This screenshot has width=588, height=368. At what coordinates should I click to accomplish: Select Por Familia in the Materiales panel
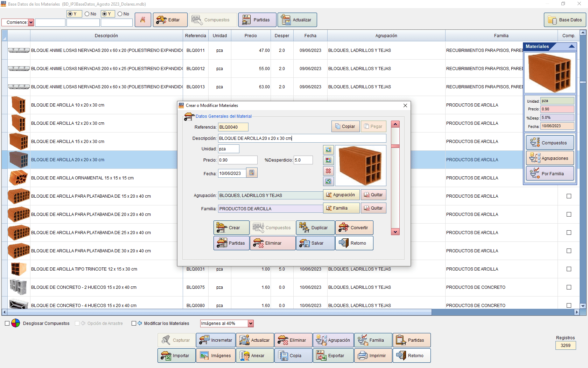(x=549, y=173)
